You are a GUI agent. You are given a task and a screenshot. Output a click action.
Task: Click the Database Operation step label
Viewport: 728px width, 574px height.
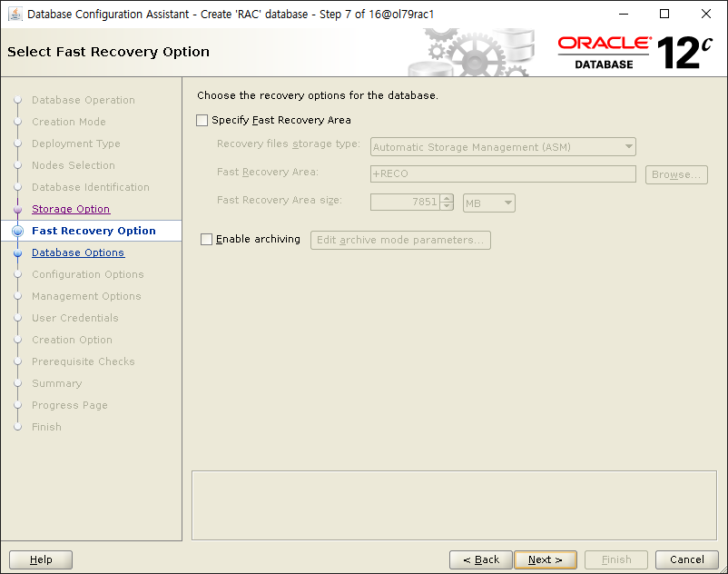(x=84, y=100)
